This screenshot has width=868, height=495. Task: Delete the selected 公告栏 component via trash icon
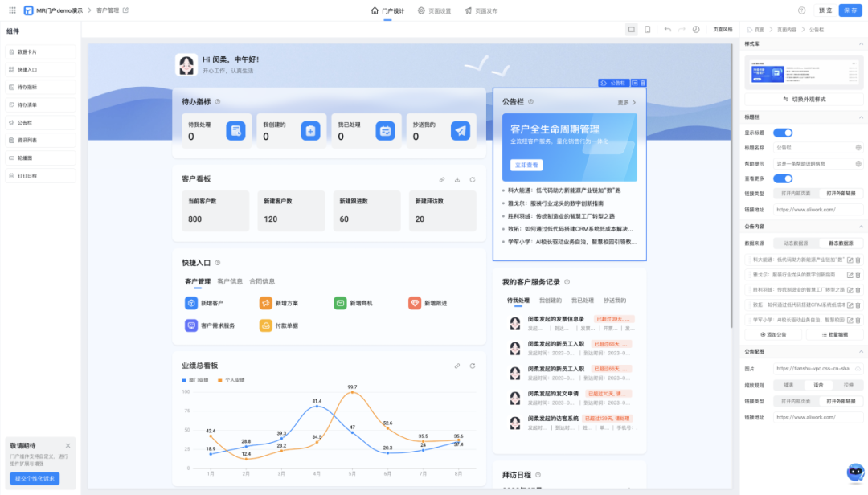click(x=642, y=83)
